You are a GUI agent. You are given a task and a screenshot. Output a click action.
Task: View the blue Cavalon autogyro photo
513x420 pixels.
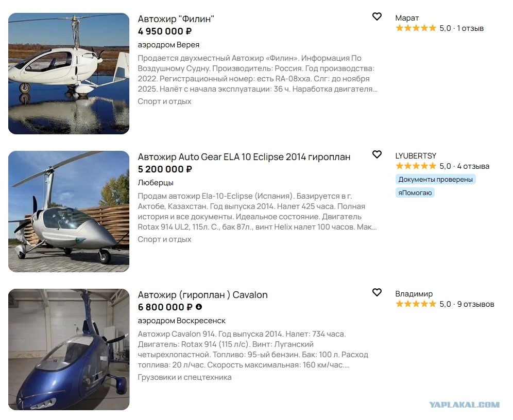pyautogui.click(x=69, y=349)
